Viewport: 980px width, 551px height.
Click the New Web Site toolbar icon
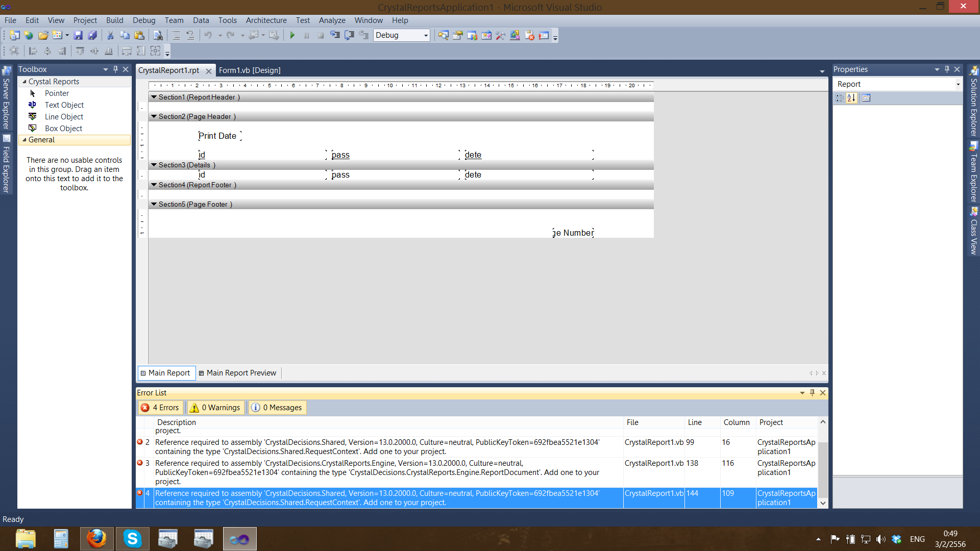click(29, 35)
